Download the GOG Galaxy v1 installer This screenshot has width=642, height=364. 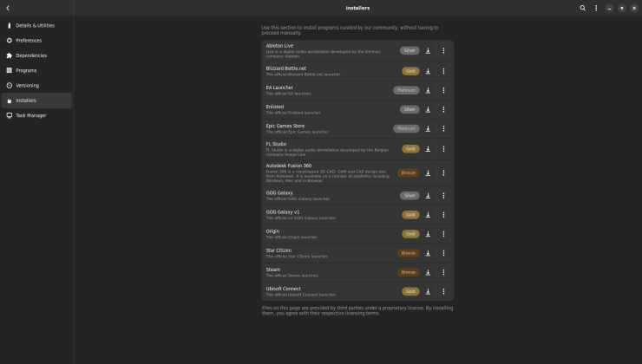[x=428, y=215]
